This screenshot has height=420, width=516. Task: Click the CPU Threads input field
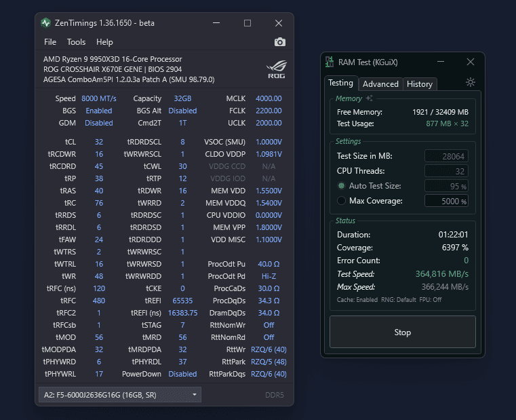446,171
